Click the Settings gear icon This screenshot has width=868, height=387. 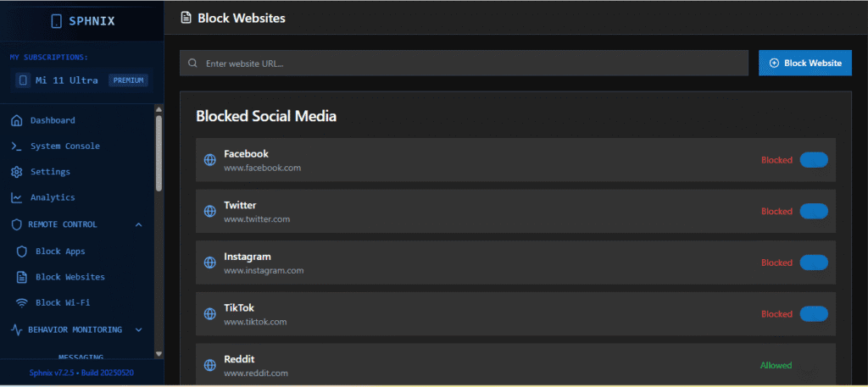[x=17, y=172]
